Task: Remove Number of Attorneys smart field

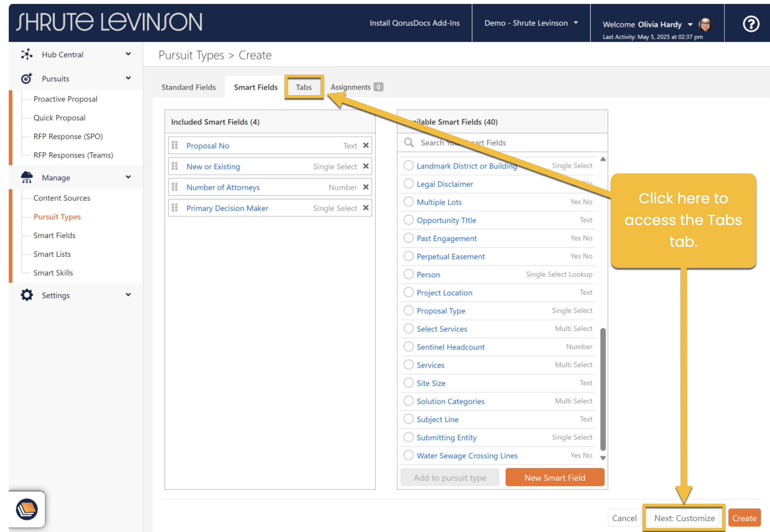Action: click(x=366, y=187)
